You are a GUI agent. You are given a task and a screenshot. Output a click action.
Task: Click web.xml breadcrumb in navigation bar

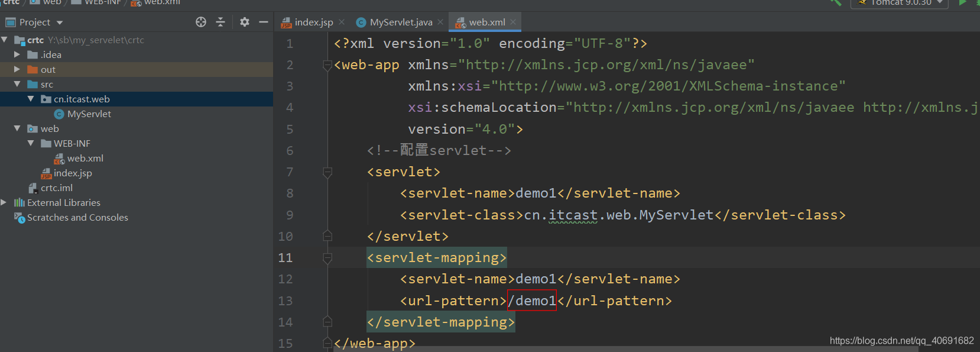[162, 2]
